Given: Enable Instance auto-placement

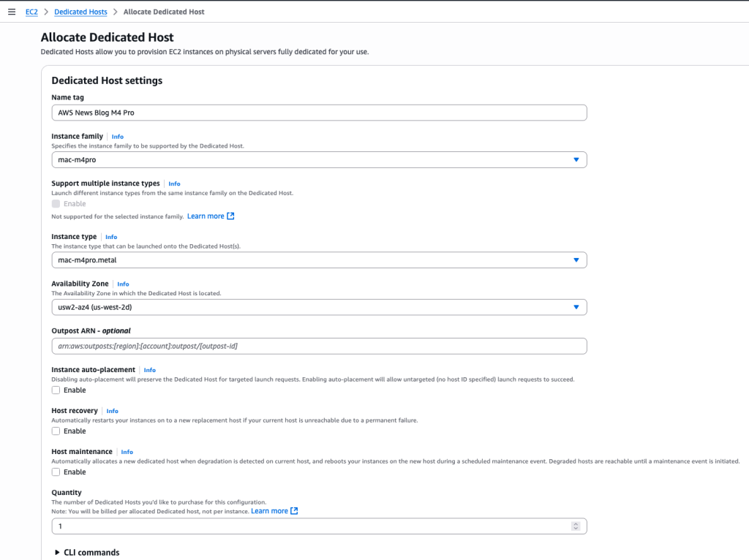Looking at the screenshot, I should 56,390.
